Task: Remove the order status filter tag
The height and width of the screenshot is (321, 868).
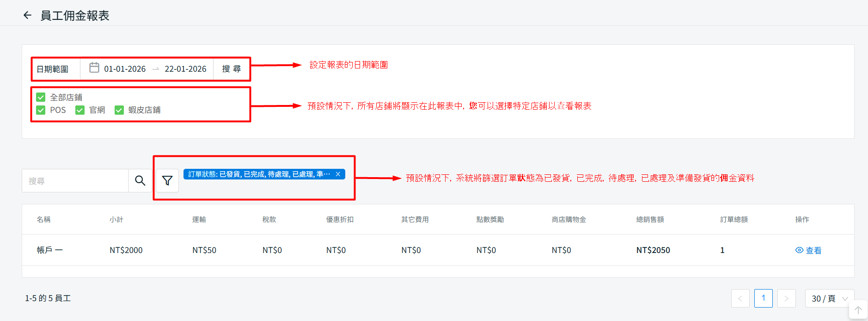Action: point(338,174)
